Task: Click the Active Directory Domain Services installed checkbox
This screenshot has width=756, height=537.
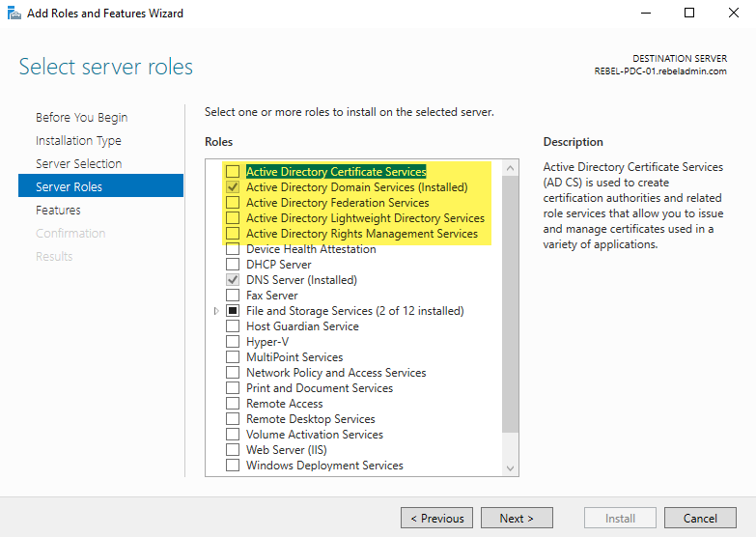Action: click(x=233, y=187)
